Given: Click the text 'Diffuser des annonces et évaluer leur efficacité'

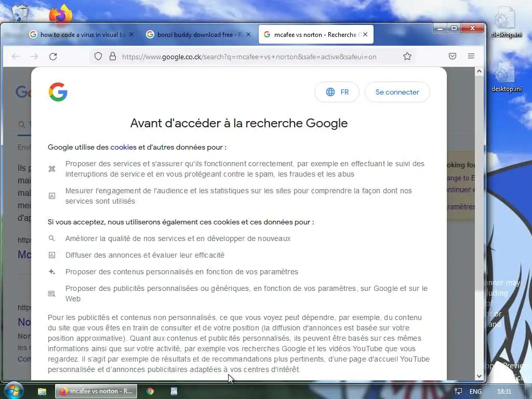Looking at the screenshot, I should click(x=145, y=255).
